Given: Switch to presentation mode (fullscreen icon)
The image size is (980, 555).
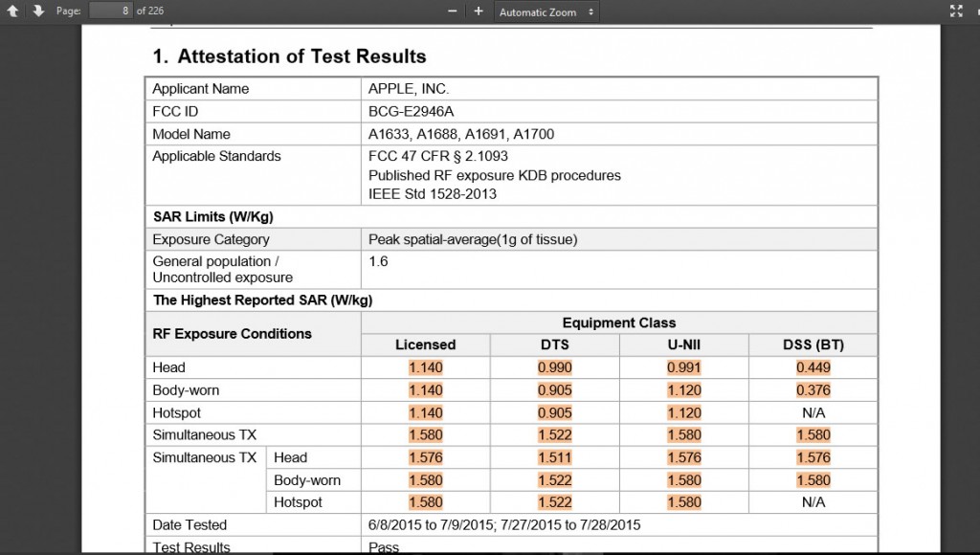Looking at the screenshot, I should point(955,11).
